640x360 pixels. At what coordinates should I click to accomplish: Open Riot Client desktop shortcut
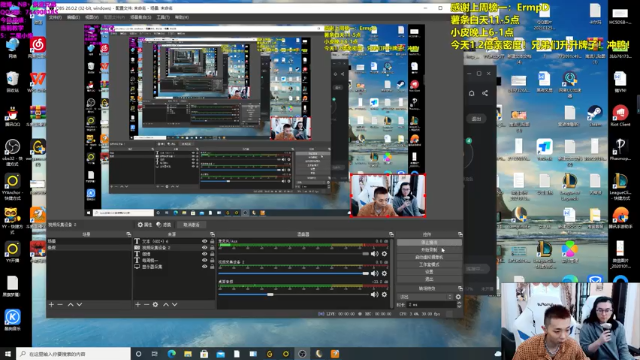pos(620,114)
